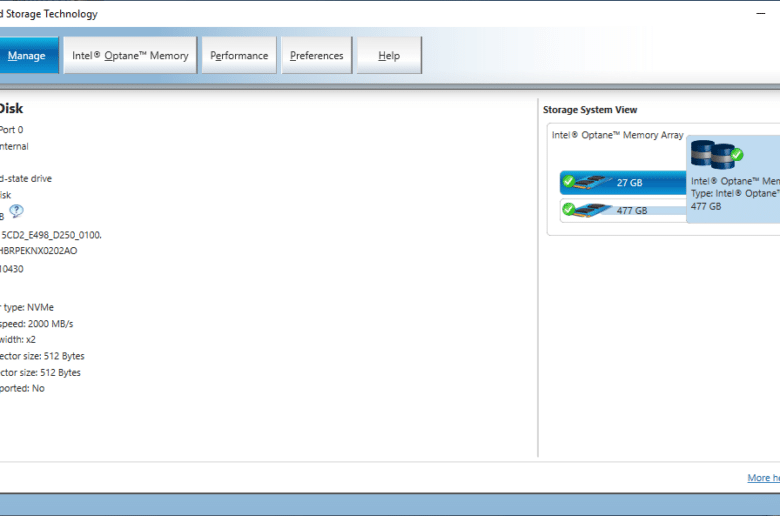Screen dimensions: 780x516
Task: Select the 477 GB disk in storage view
Action: pyautogui.click(x=624, y=210)
